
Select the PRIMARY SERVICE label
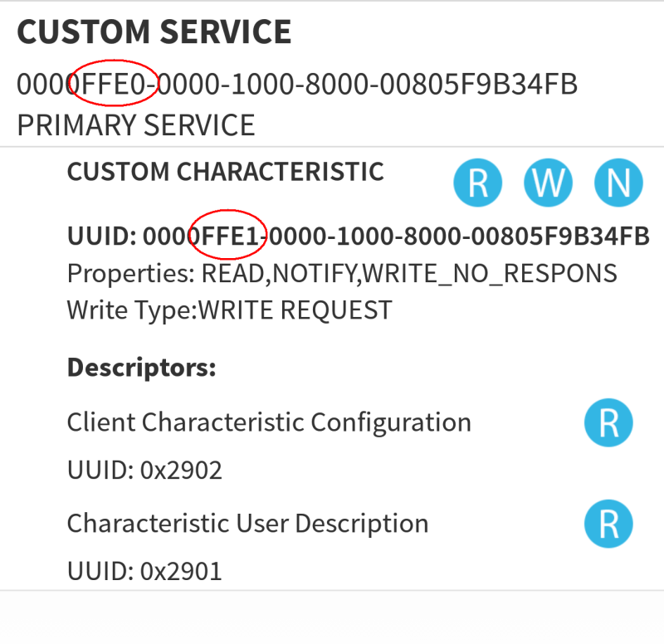click(135, 125)
